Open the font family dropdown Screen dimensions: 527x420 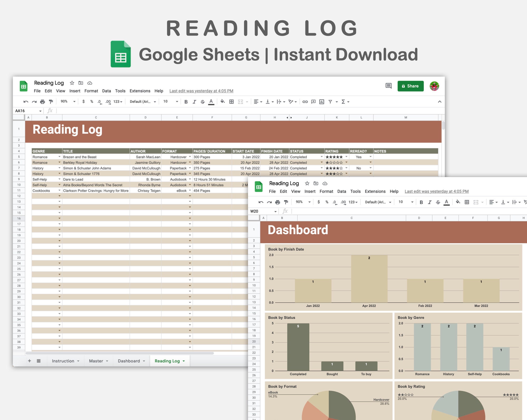click(141, 101)
